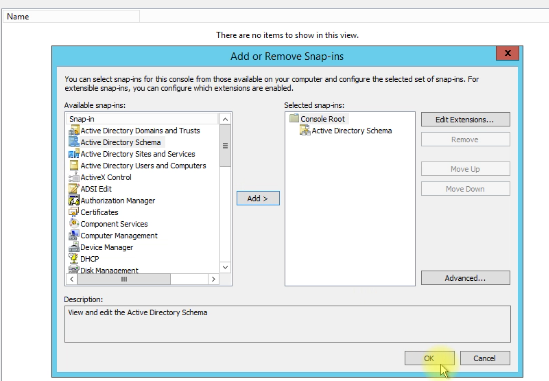
Task: Click the DHCP snap-in icon
Action: [74, 258]
